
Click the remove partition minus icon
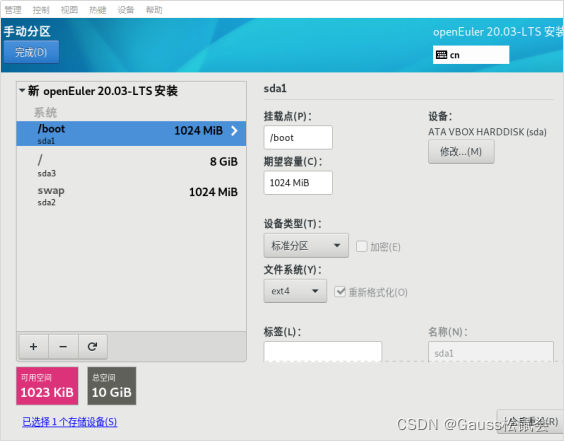[63, 347]
